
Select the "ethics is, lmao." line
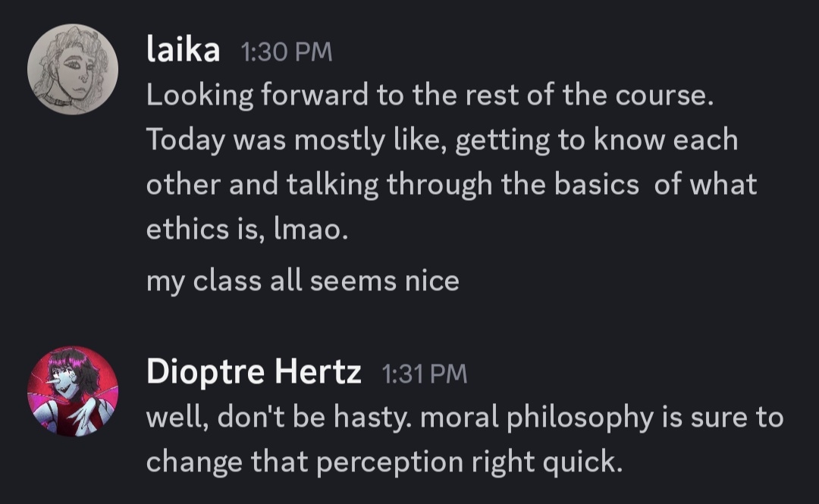coord(247,230)
